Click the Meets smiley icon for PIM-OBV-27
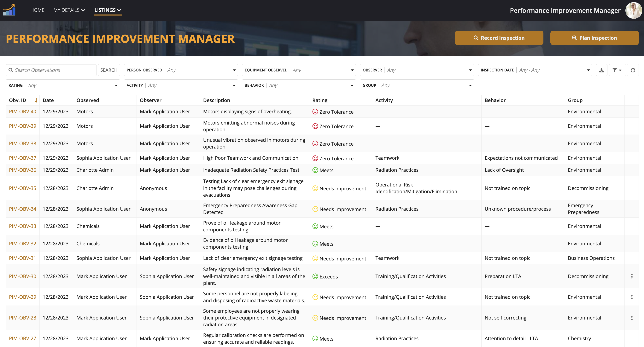This screenshot has height=347, width=644. (x=315, y=338)
